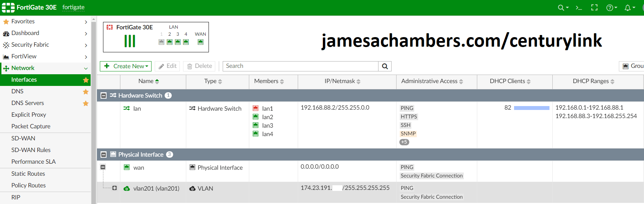Click the Network sidebar icon
The width and height of the screenshot is (644, 204).
(6, 68)
